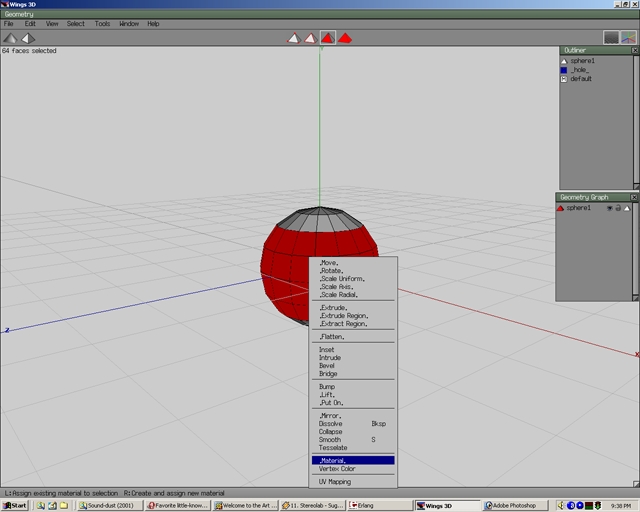Choose Smooth from context menu
Screen dimensions: 640x512
(x=353, y=440)
